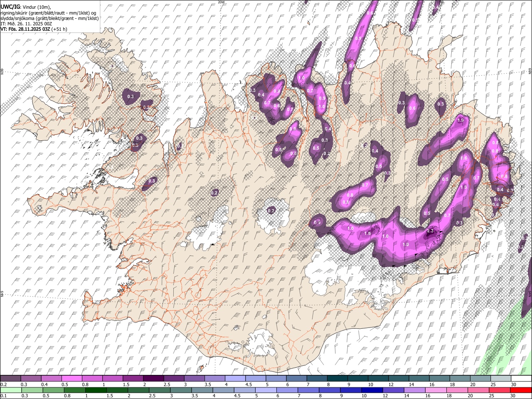
Task: Click the 'VT: Fös. 28.11.2025 03Z' valid time
Action: [x=25, y=29]
